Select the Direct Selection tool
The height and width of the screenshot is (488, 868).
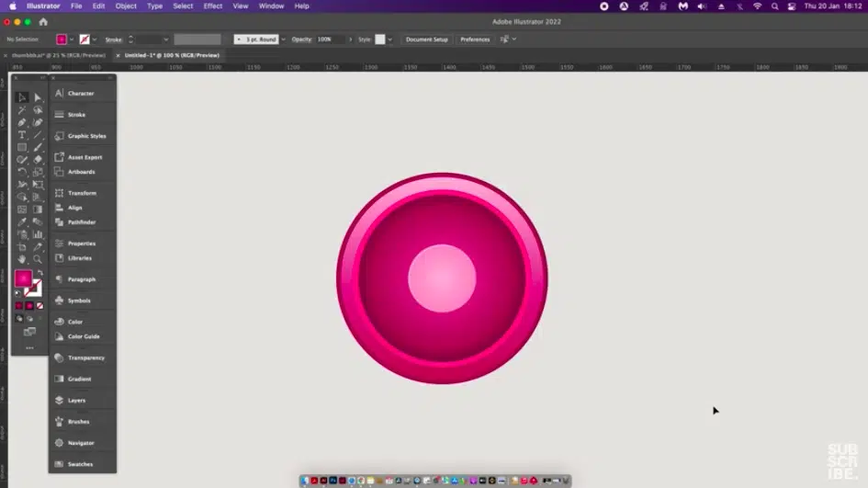[x=38, y=97]
